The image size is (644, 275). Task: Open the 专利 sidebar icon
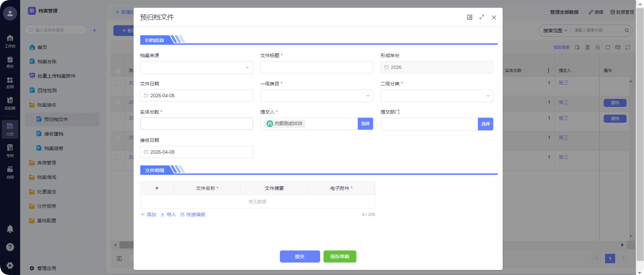[x=10, y=150]
